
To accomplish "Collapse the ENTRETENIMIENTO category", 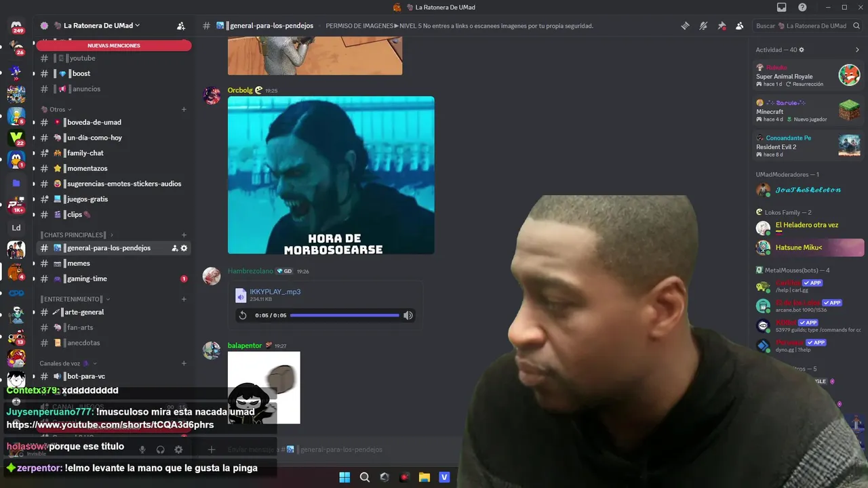I will coord(75,299).
